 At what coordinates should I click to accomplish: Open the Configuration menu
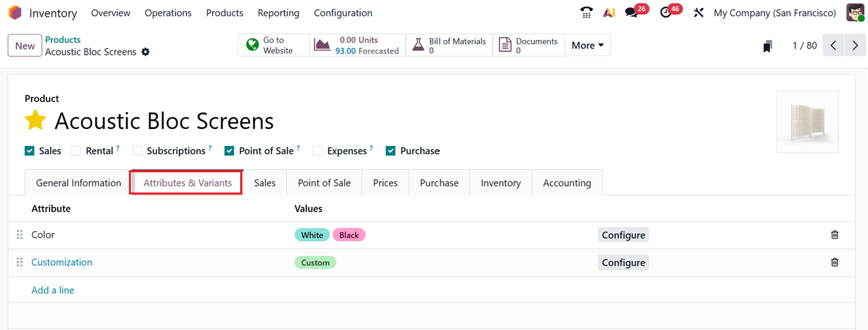click(343, 12)
